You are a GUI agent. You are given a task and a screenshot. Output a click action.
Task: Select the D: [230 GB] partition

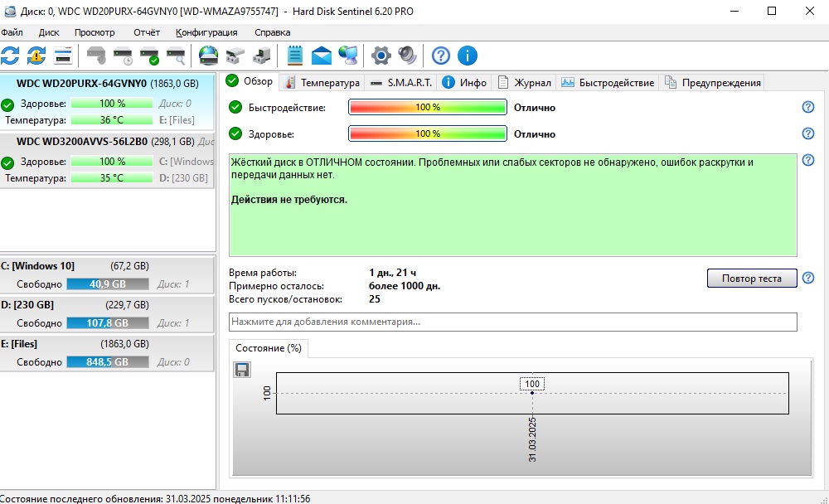pos(107,313)
